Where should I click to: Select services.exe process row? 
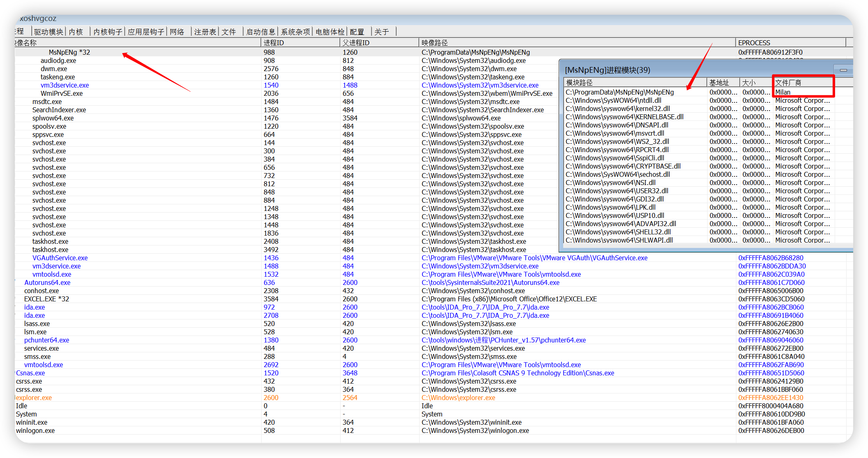(x=41, y=348)
